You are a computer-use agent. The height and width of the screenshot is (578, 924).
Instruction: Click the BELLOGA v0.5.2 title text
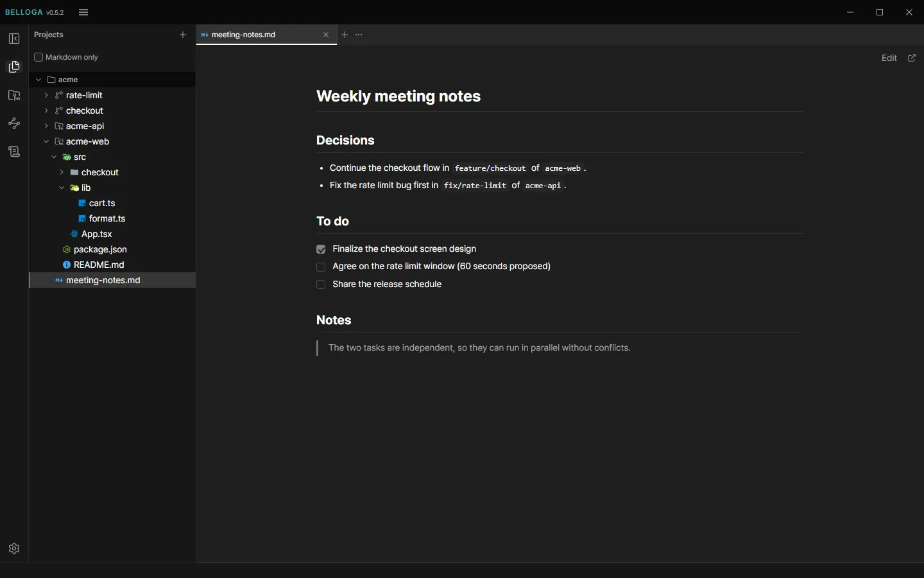(35, 12)
